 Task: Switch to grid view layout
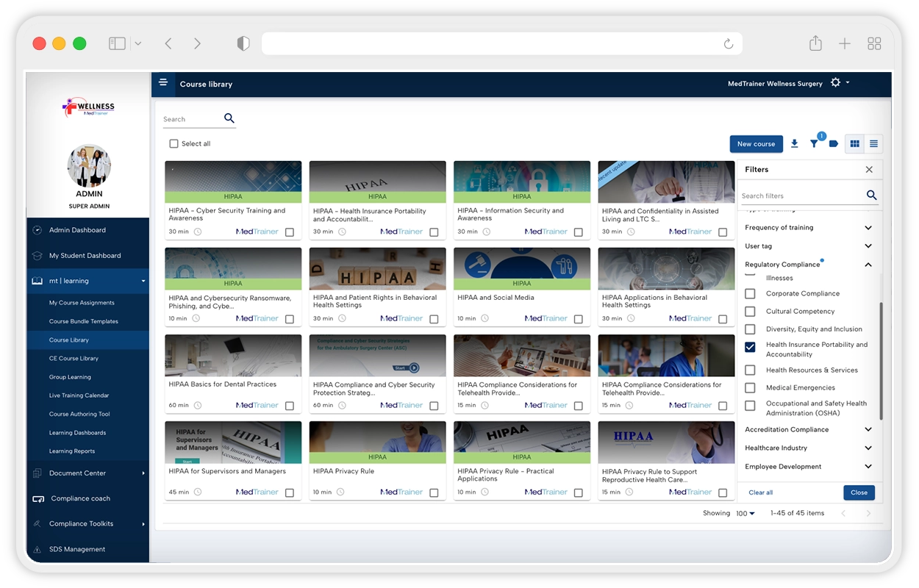click(854, 144)
